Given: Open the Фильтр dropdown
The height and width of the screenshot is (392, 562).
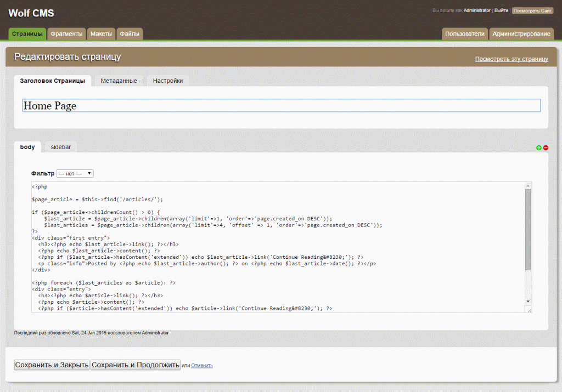Looking at the screenshot, I should tap(75, 173).
